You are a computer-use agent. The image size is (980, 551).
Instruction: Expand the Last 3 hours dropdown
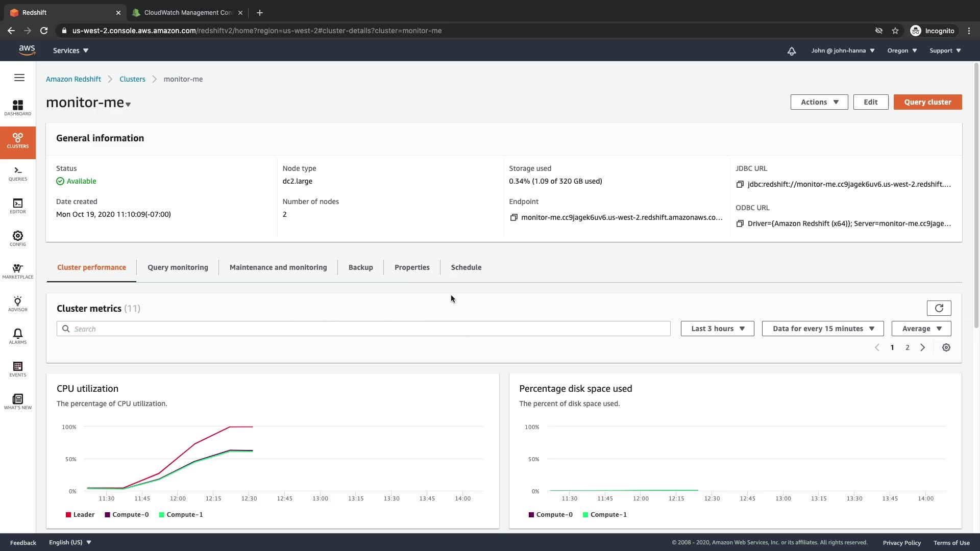pos(717,329)
